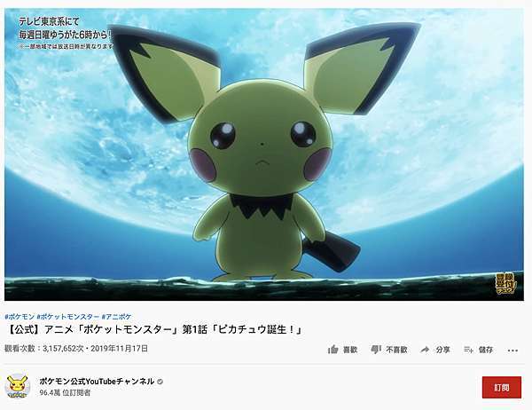This screenshot has height=410, width=532.
Task: Click the 喜歡 like label
Action: tap(350, 350)
